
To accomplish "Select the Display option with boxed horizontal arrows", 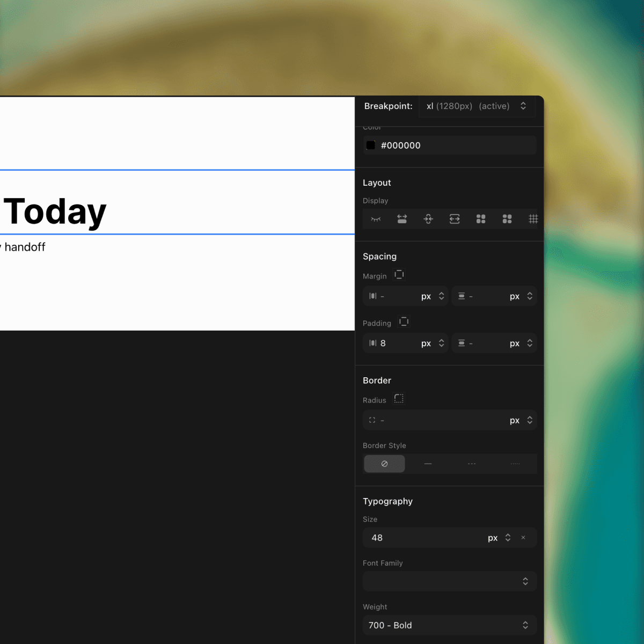I will pos(455,219).
